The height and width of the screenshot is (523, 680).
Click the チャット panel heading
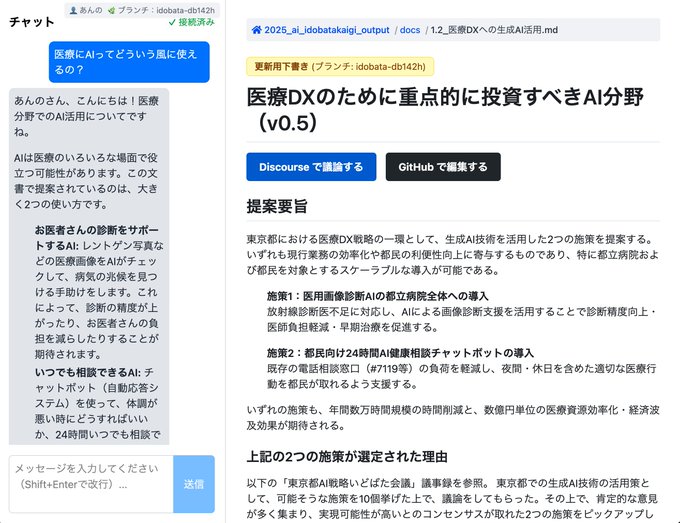(32, 22)
